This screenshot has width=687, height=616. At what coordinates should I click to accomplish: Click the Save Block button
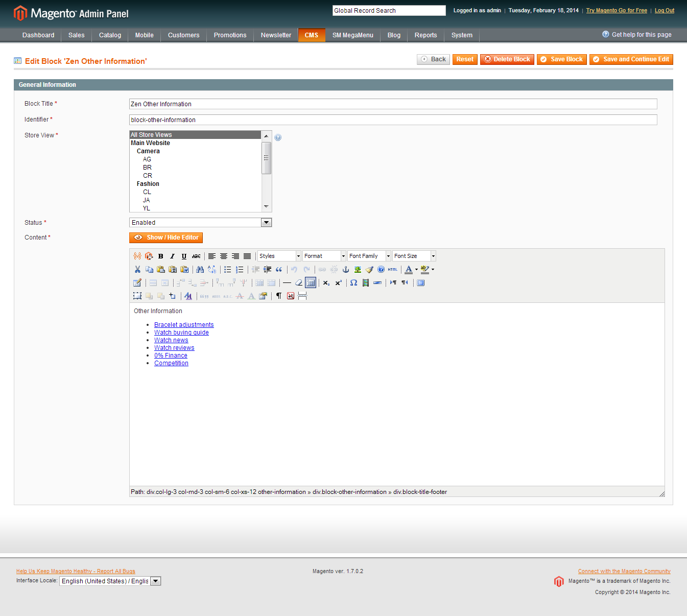[x=562, y=59]
